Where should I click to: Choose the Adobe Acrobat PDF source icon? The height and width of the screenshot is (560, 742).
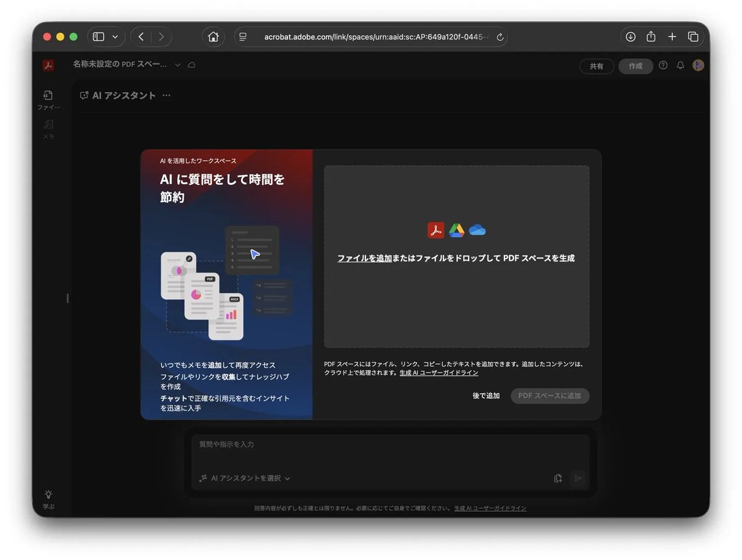coord(436,230)
